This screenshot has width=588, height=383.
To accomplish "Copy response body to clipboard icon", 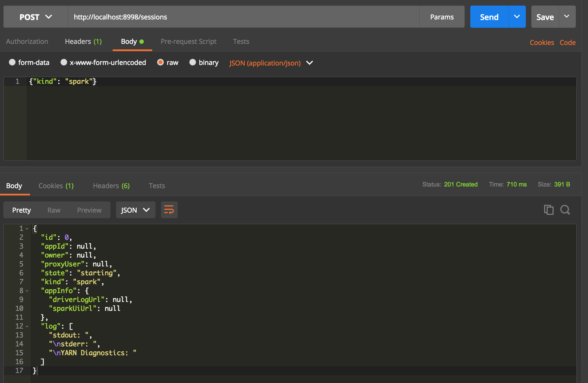I will pyautogui.click(x=549, y=210).
